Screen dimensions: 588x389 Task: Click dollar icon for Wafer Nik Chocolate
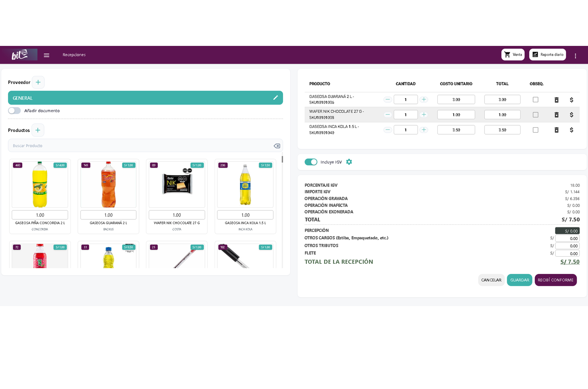click(571, 115)
